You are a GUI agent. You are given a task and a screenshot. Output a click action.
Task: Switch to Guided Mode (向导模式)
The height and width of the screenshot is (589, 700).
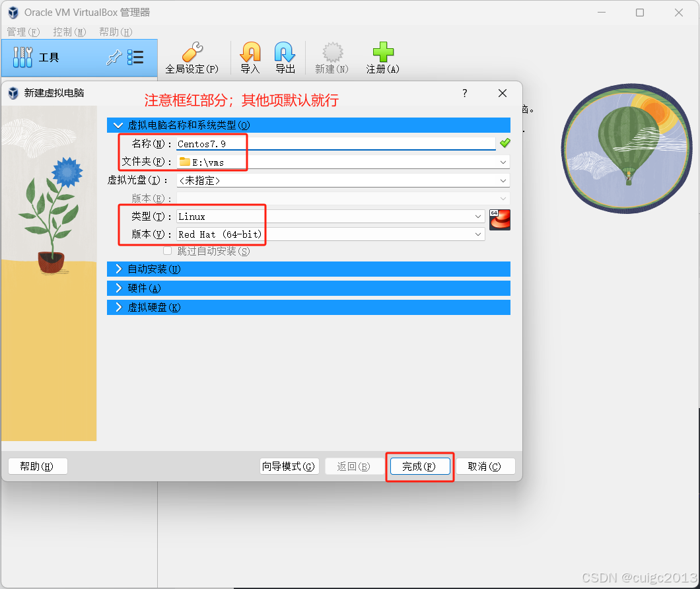[289, 466]
